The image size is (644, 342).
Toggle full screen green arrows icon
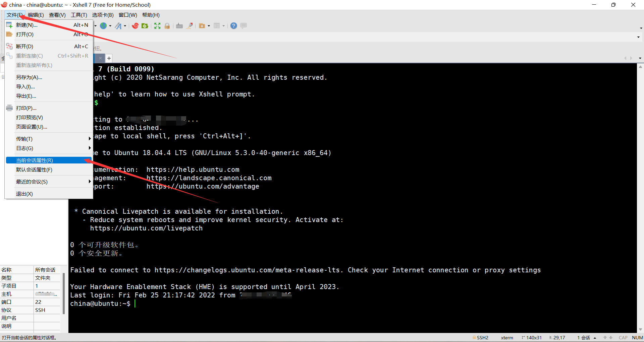tap(157, 26)
